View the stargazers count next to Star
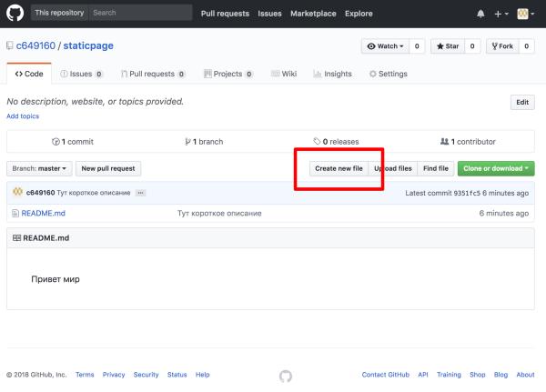 click(472, 46)
